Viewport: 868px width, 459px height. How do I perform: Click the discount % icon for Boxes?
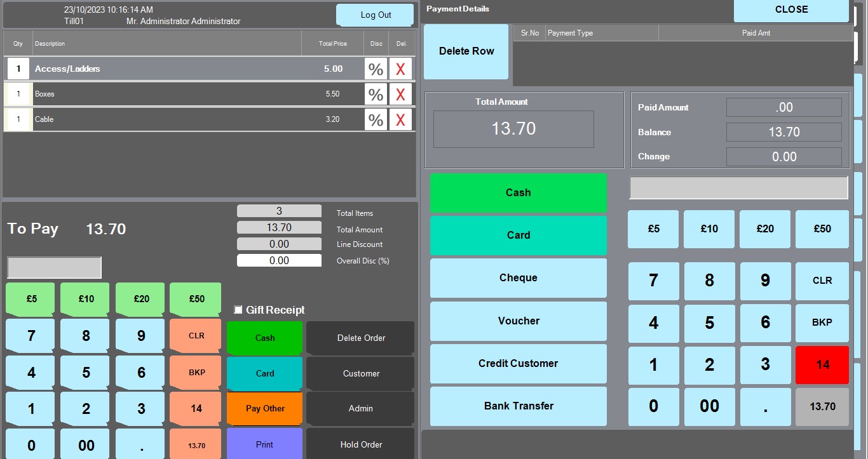click(x=376, y=94)
